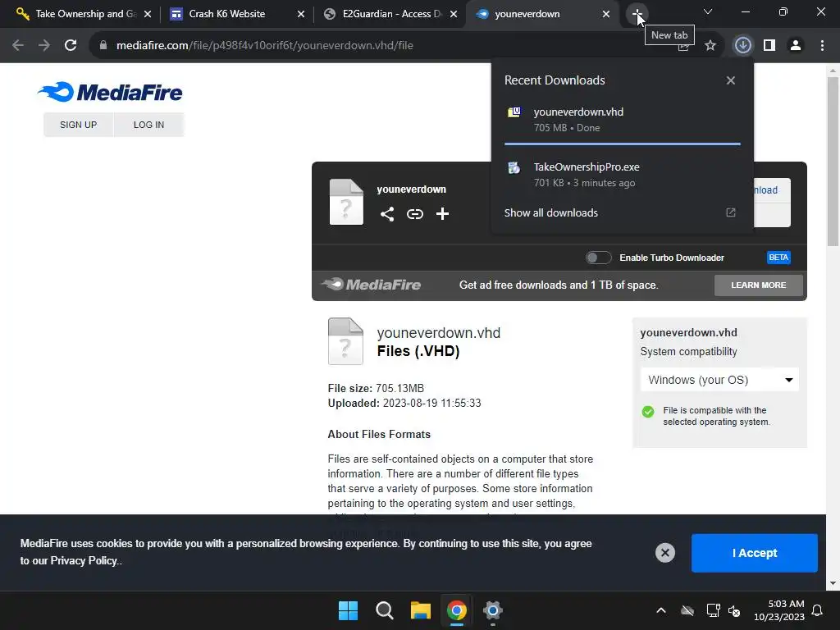Reload the MediaFire page
Viewport: 840px width, 630px height.
click(71, 46)
